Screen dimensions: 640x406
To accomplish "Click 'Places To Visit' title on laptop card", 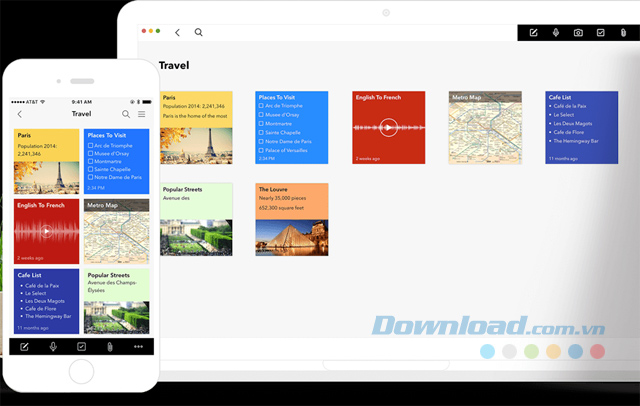I will [x=277, y=97].
